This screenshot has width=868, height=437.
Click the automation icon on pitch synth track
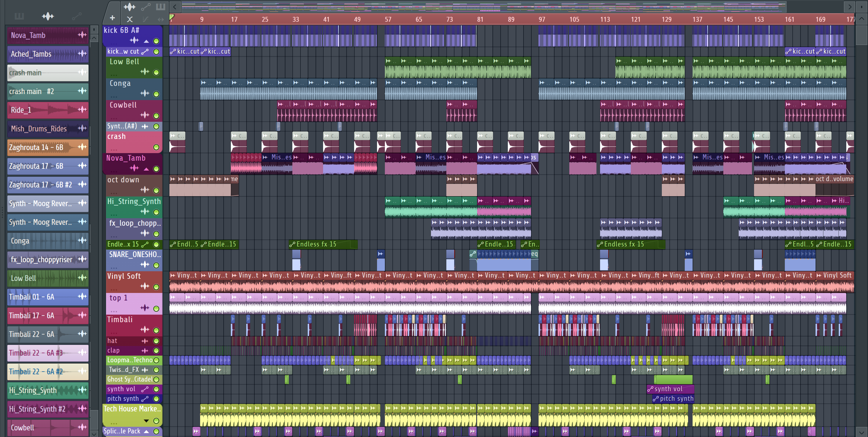coord(145,399)
